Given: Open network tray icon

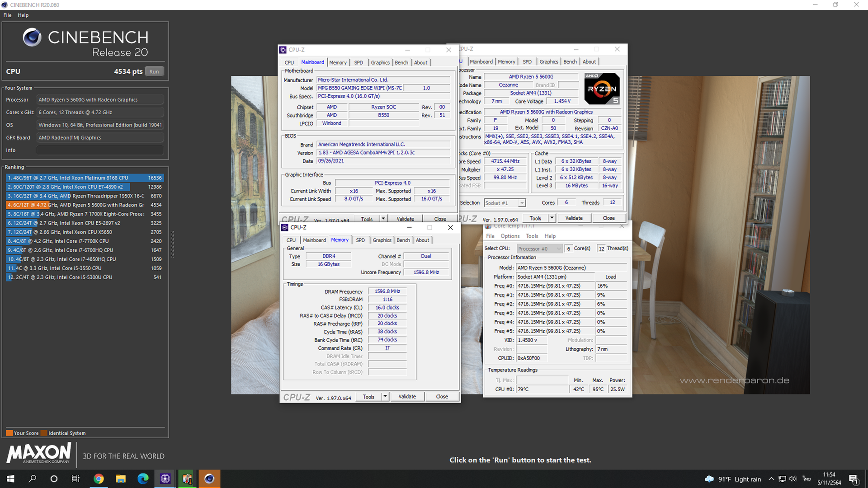Looking at the screenshot, I should click(x=782, y=479).
